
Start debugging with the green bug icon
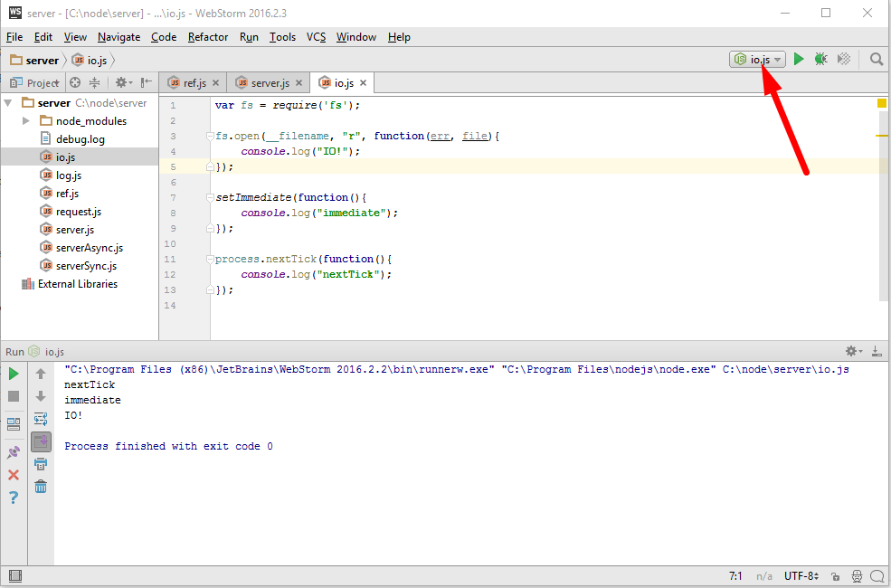point(820,59)
